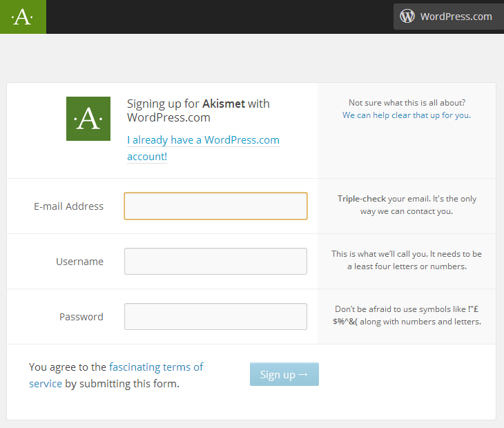Click the "This is what we'll call you" hint
This screenshot has width=504, height=428.
[x=407, y=260]
